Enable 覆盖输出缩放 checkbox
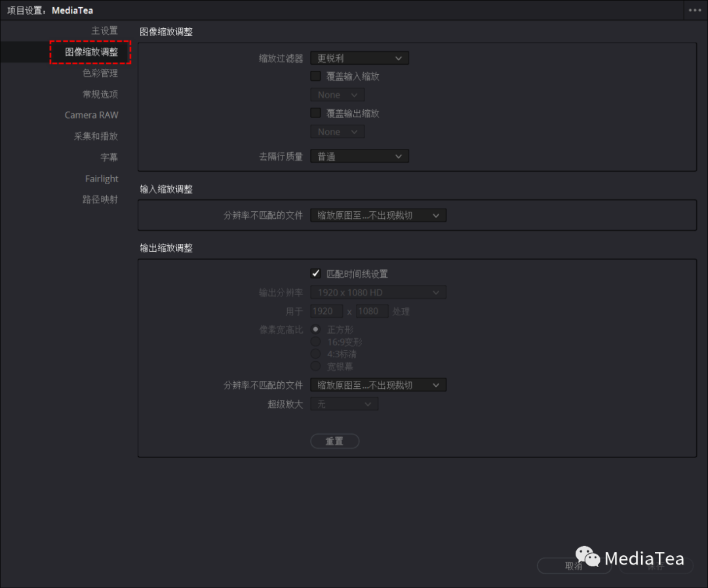This screenshot has height=588, width=708. 315,113
